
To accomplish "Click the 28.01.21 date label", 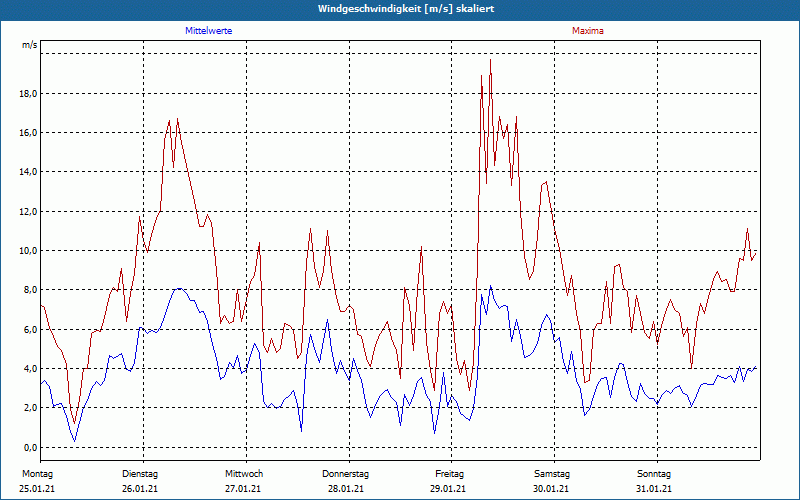I will pos(346,489).
